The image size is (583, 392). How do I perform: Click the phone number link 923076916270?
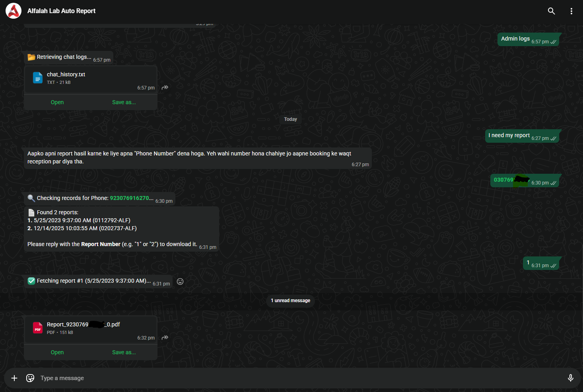[129, 198]
